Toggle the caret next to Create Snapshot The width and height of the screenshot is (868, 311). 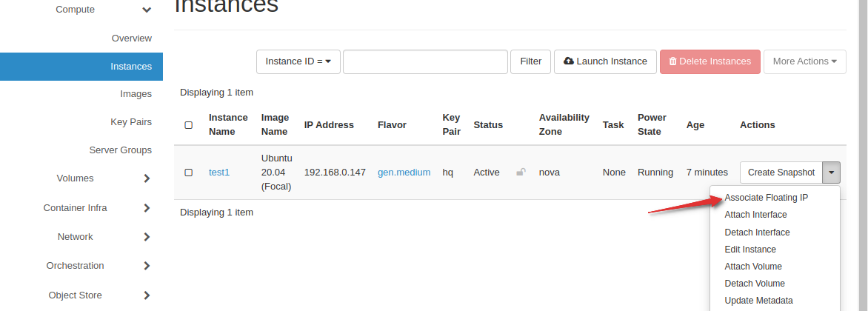(x=832, y=173)
